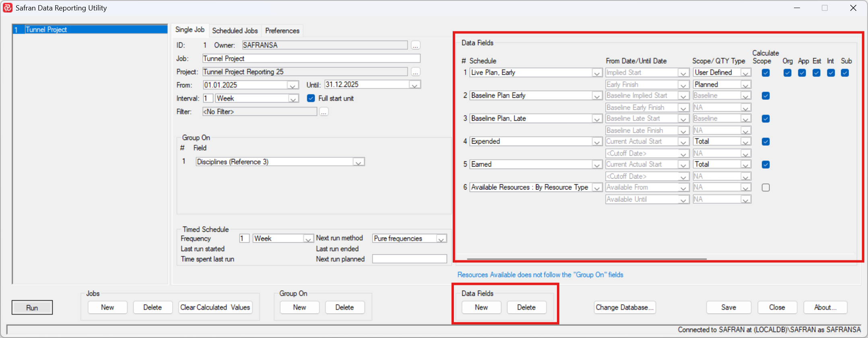Viewport: 868px width, 338px height.
Task: Click the Run button
Action: tap(32, 307)
